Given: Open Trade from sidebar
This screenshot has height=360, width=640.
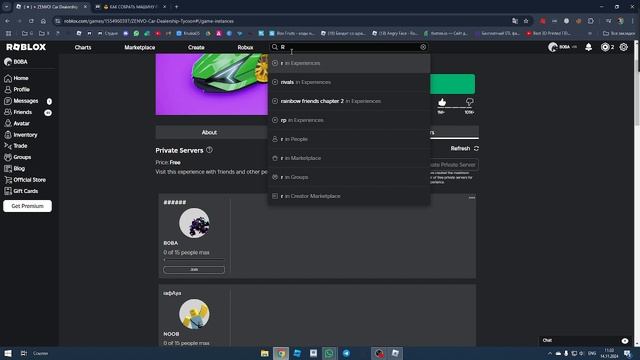Looking at the screenshot, I should (x=16, y=146).
